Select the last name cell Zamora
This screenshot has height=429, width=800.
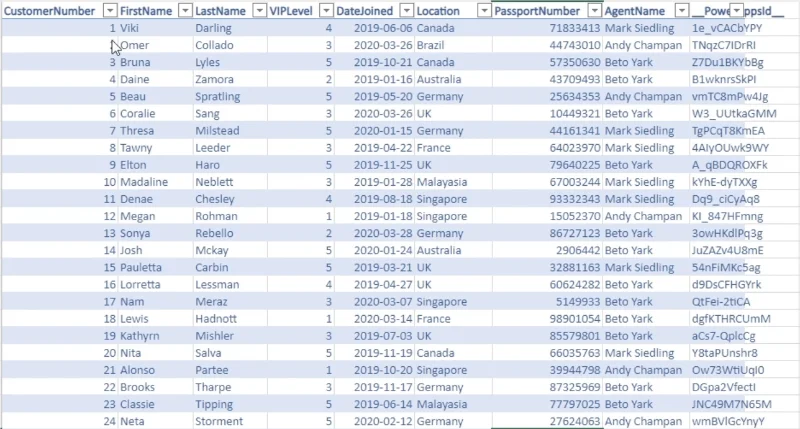point(230,79)
